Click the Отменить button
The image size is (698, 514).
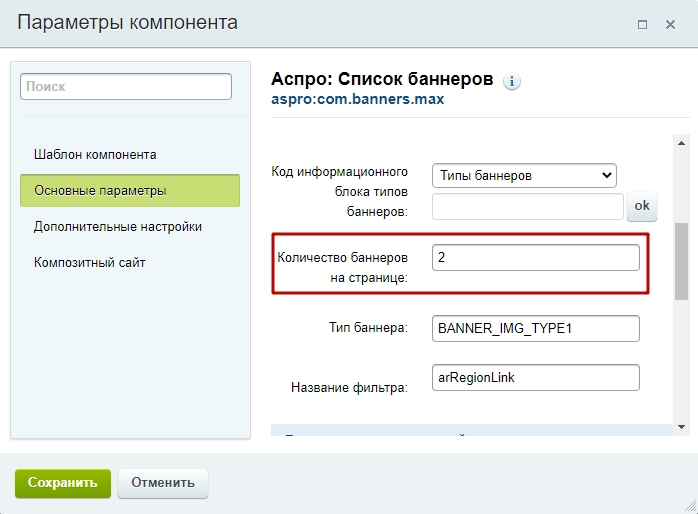point(163,483)
